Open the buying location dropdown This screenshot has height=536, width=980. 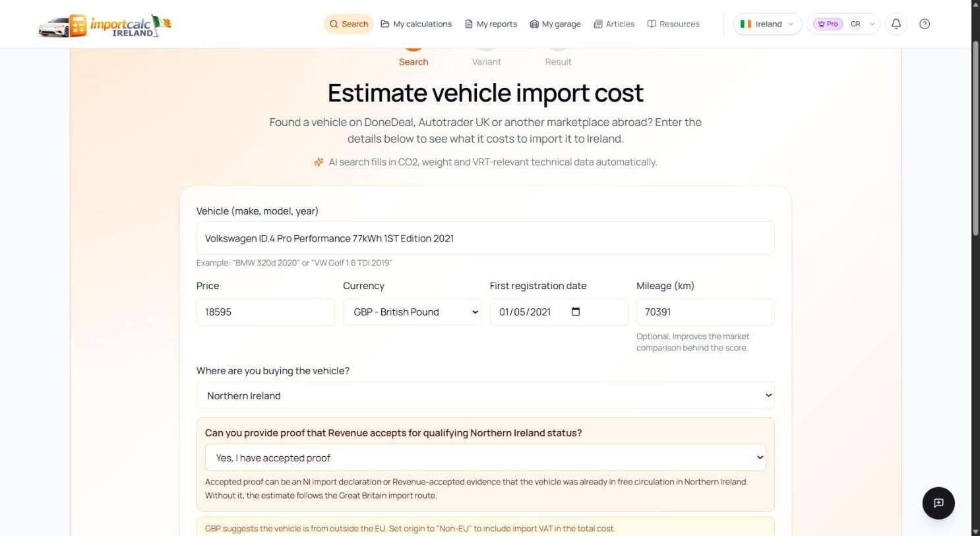point(485,395)
